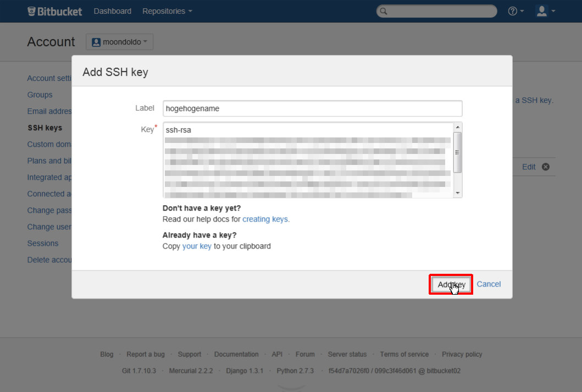The image size is (582, 392).
Task: Open the creating keys help link
Action: coord(265,219)
